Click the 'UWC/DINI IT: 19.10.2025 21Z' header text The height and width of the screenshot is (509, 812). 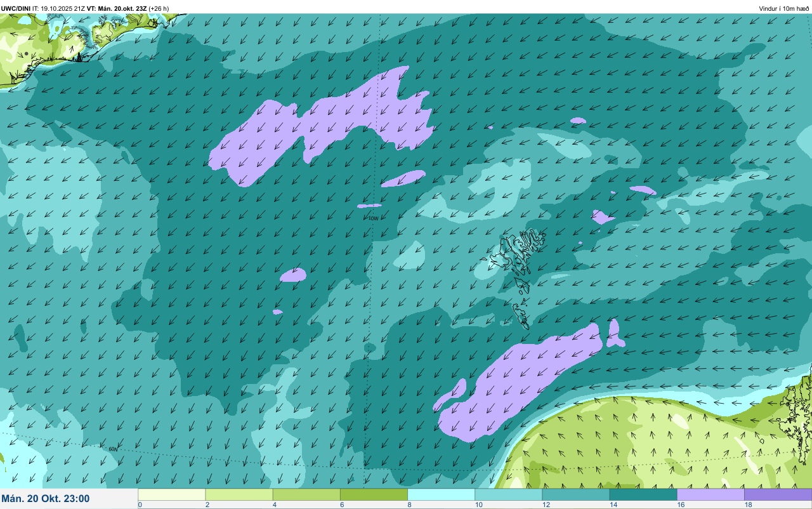point(43,8)
